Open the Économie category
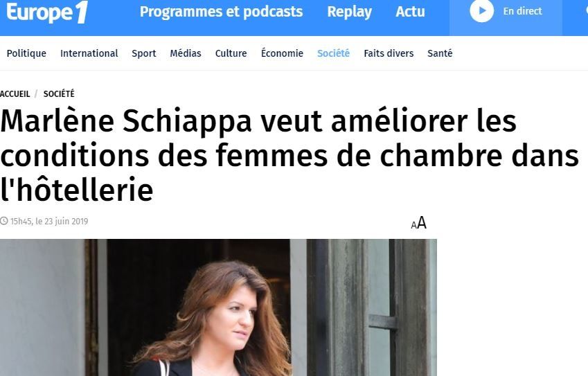The width and height of the screenshot is (588, 376). [x=282, y=53]
